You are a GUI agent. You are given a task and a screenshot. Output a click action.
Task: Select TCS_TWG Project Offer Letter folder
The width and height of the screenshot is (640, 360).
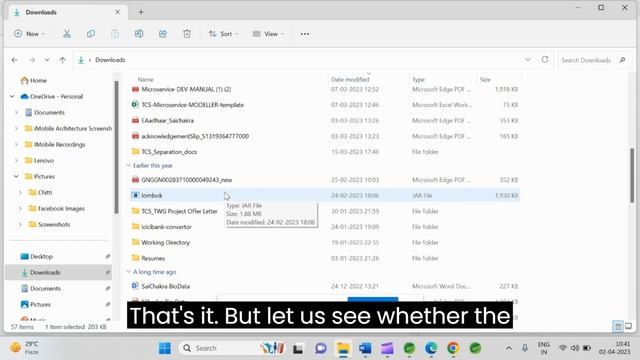179,211
